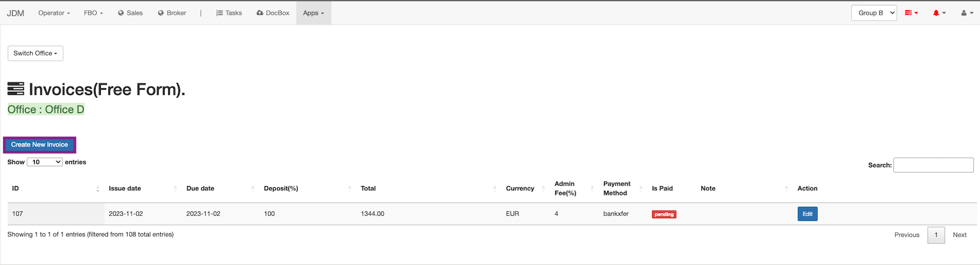Change the show entries count dropdown
The width and height of the screenshot is (980, 265).
tap(44, 162)
